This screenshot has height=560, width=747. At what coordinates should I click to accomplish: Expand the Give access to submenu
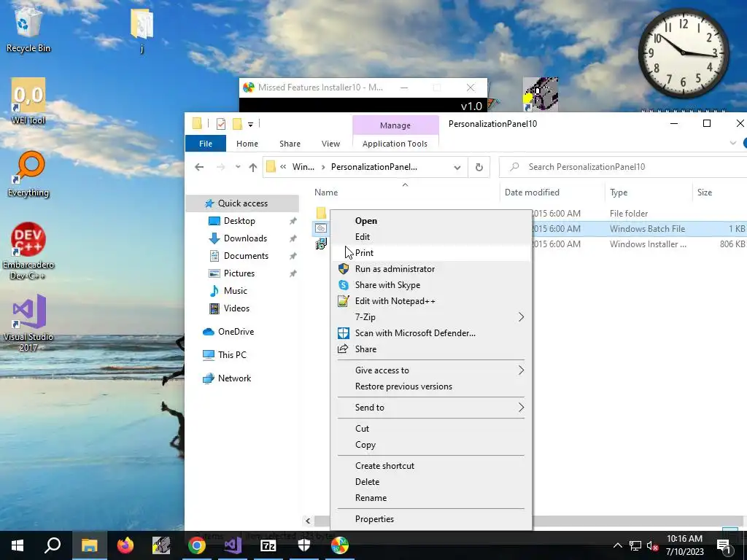(431, 370)
